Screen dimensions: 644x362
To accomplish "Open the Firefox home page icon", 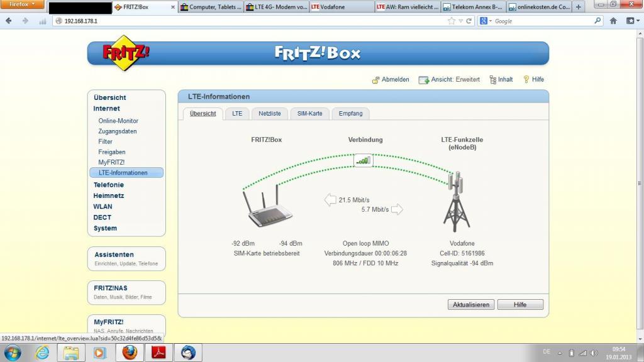I will [x=613, y=21].
